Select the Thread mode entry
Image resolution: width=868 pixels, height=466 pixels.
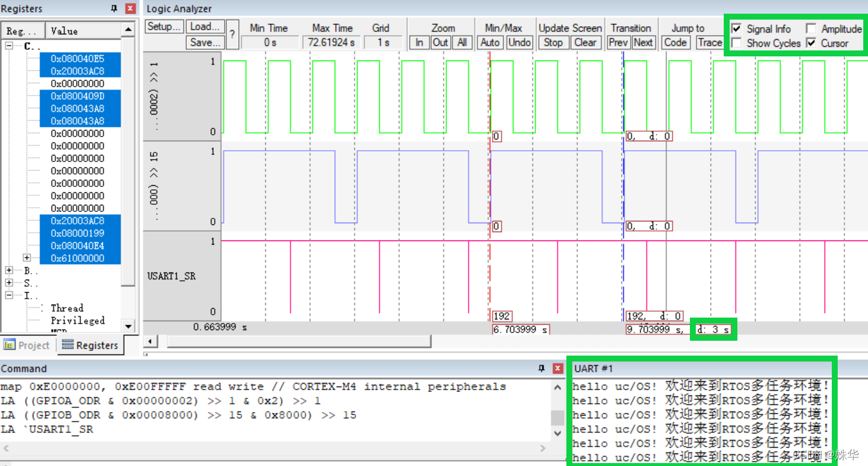(x=66, y=308)
